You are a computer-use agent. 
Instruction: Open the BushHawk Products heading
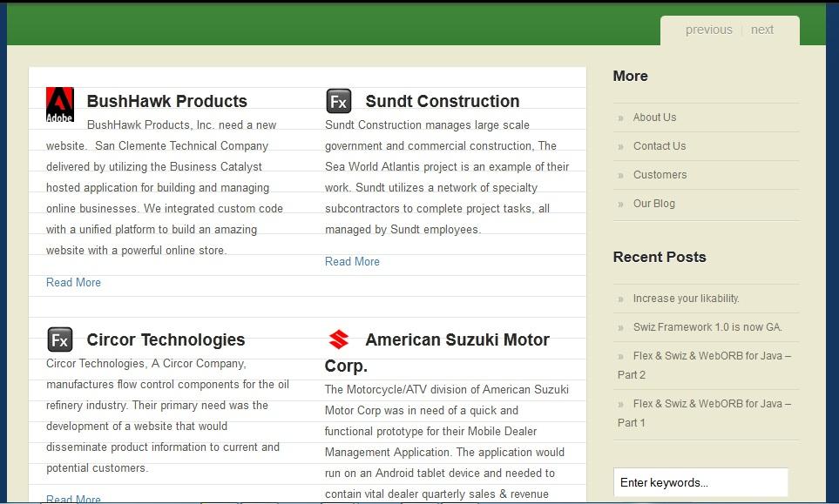pyautogui.click(x=166, y=101)
